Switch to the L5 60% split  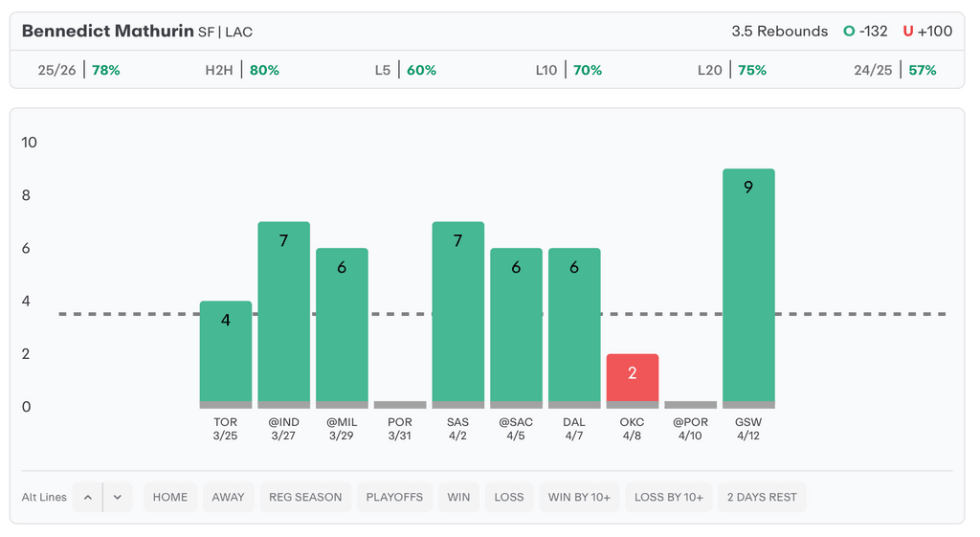pyautogui.click(x=405, y=70)
